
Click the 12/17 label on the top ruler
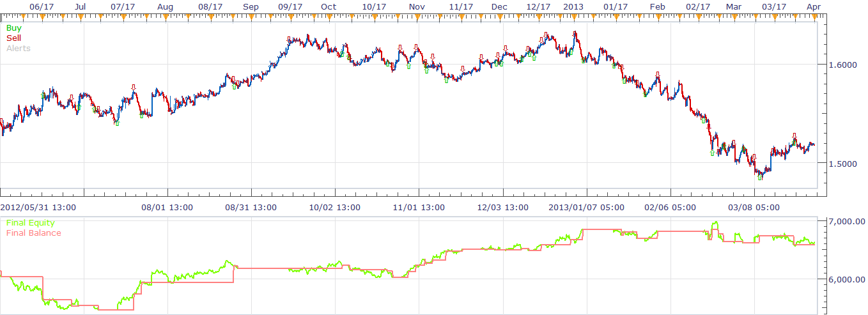538,6
